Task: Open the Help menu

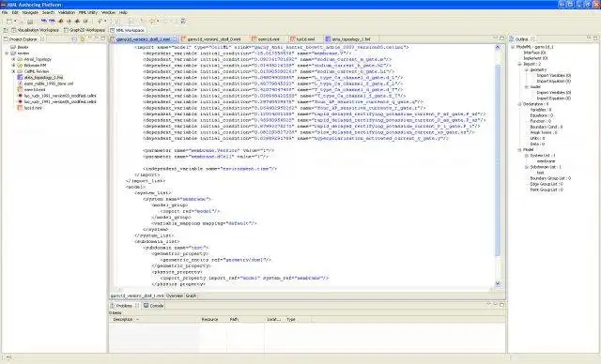Action: coord(123,12)
